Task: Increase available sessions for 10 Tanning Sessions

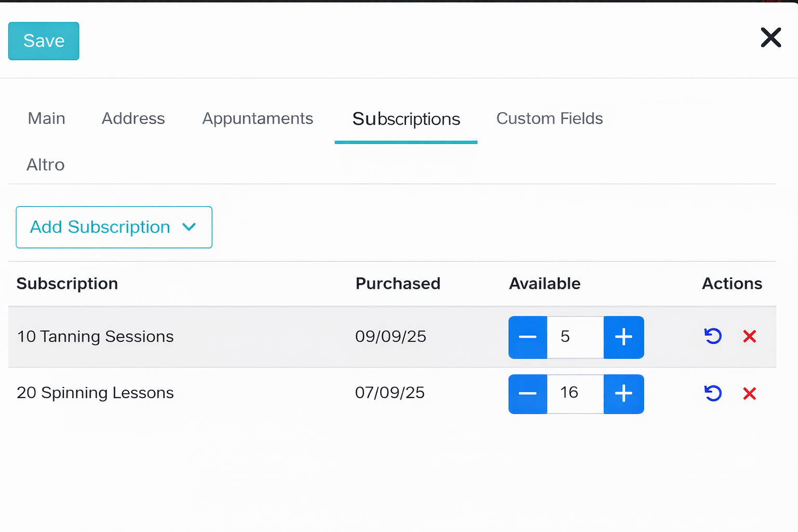Action: 623,337
